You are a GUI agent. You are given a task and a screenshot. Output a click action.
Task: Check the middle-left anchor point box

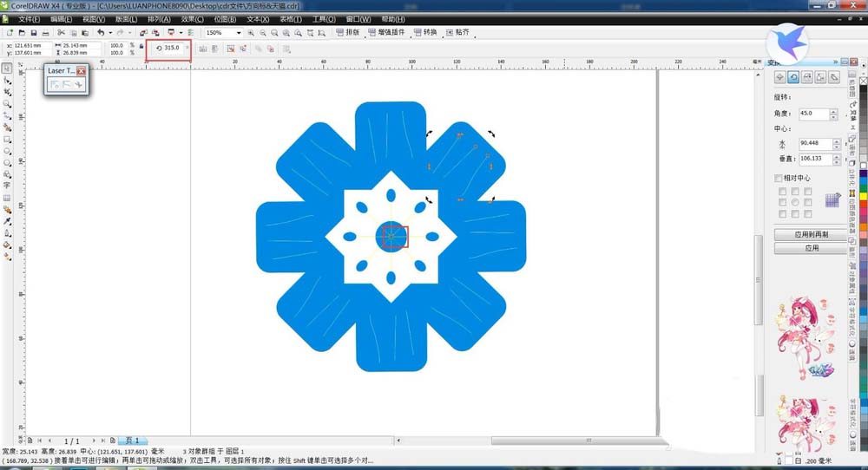pos(782,202)
